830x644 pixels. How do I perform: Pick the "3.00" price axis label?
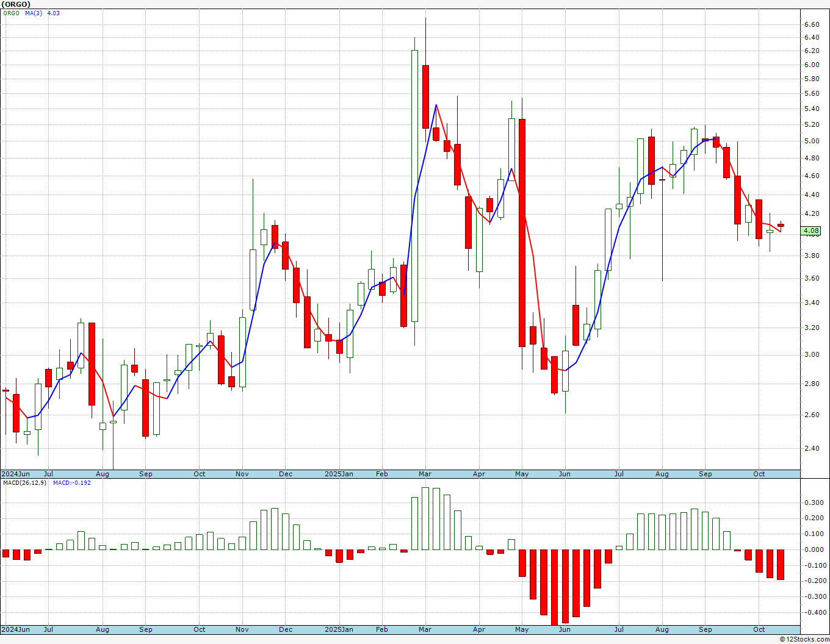pos(812,354)
